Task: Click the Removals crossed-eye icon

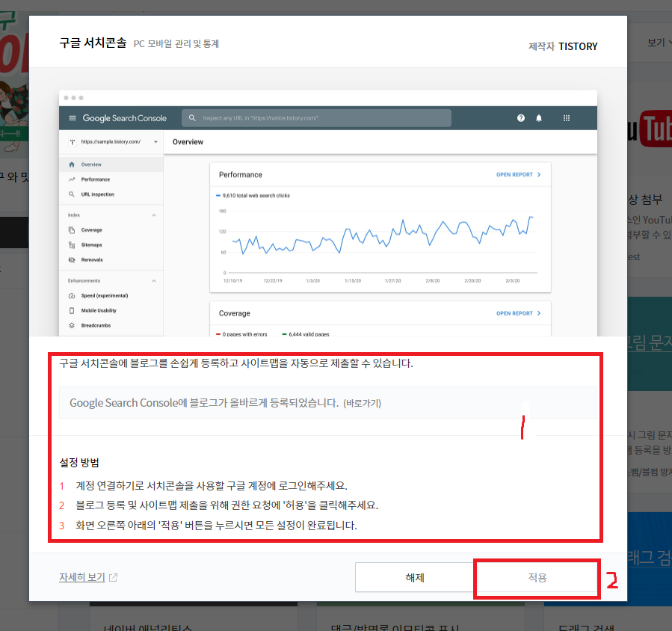Action: click(x=72, y=260)
